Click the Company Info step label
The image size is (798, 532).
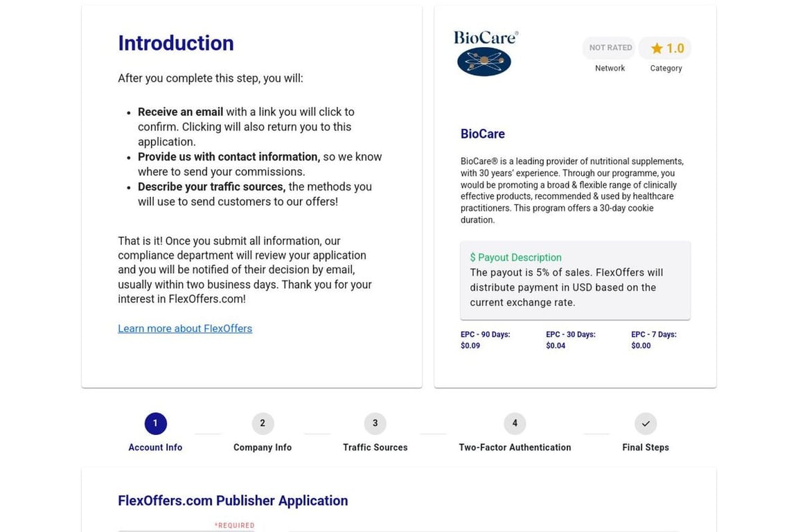(x=263, y=447)
